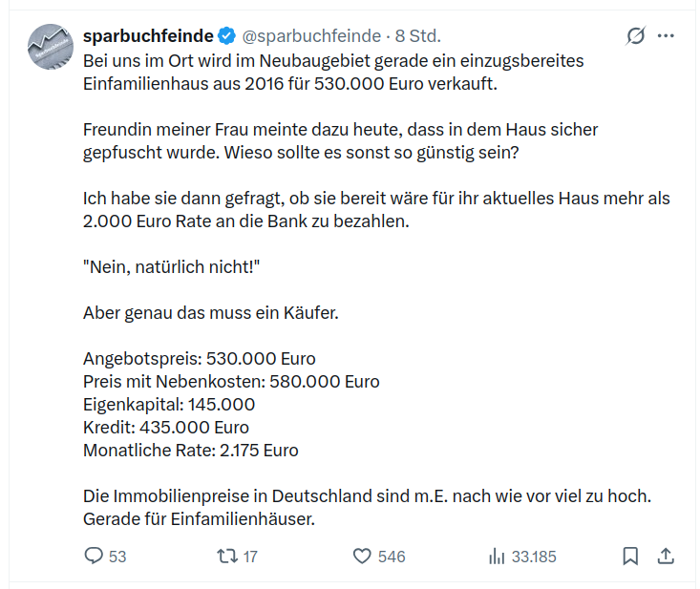This screenshot has height=589, width=700.
Task: Share the post via upload arrow icon
Action: 666,556
